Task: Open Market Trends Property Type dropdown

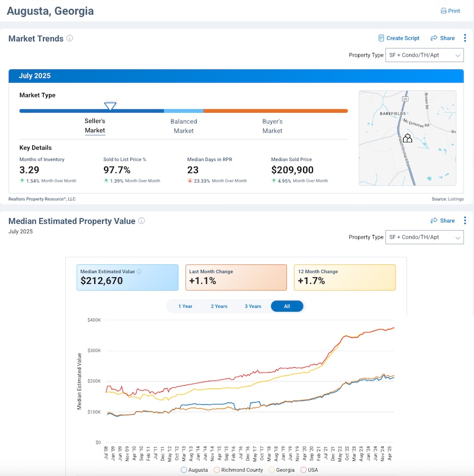Action: click(x=424, y=55)
